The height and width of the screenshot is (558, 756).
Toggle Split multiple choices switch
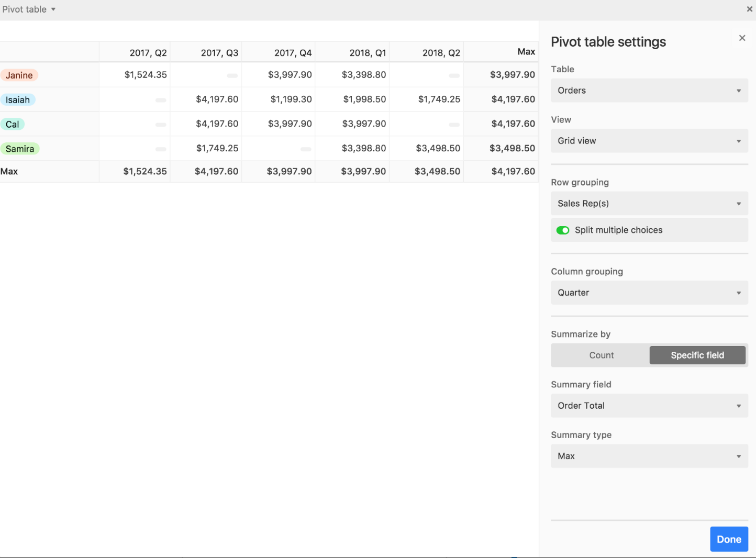pyautogui.click(x=563, y=230)
